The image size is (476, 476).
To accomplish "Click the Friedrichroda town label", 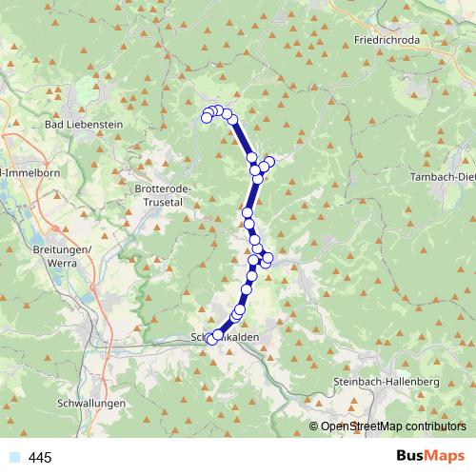I will coord(387,40).
